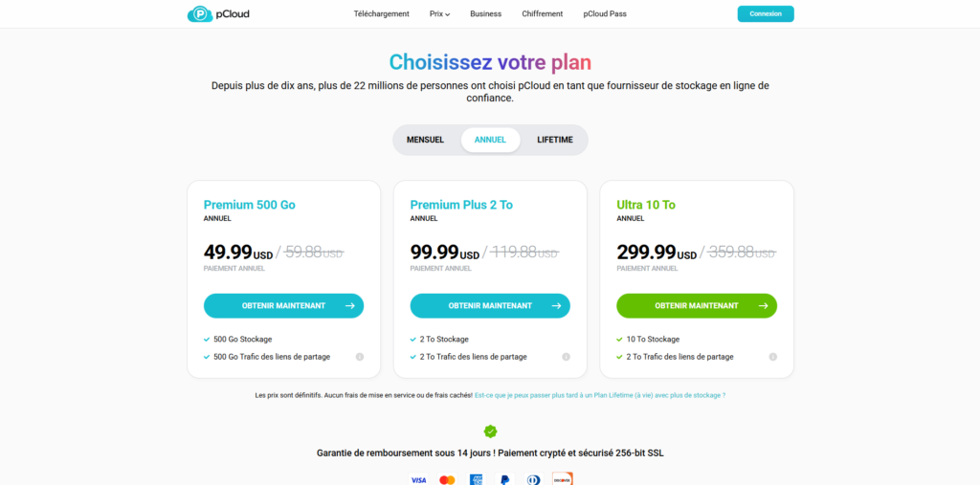
Task: Open info icon in Premium 500 Go card
Action: 360,357
